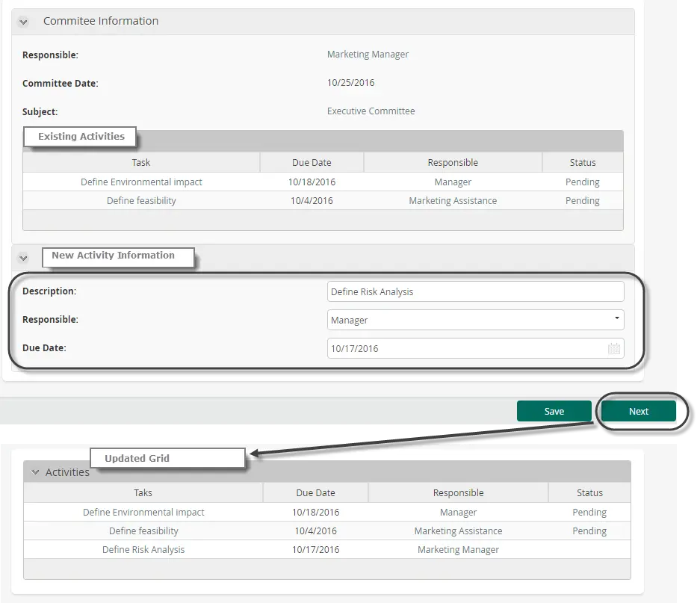Click Responsible header in the Committee Information table

(453, 163)
